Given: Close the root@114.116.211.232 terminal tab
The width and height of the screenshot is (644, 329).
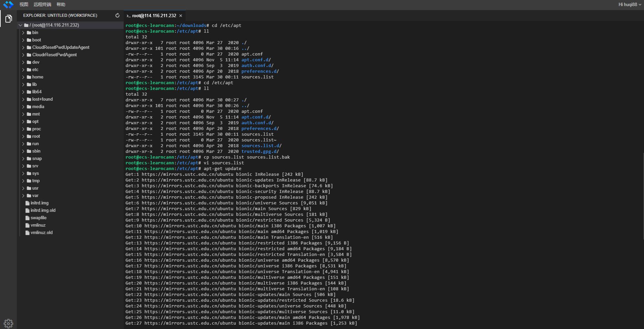Looking at the screenshot, I should pyautogui.click(x=181, y=16).
